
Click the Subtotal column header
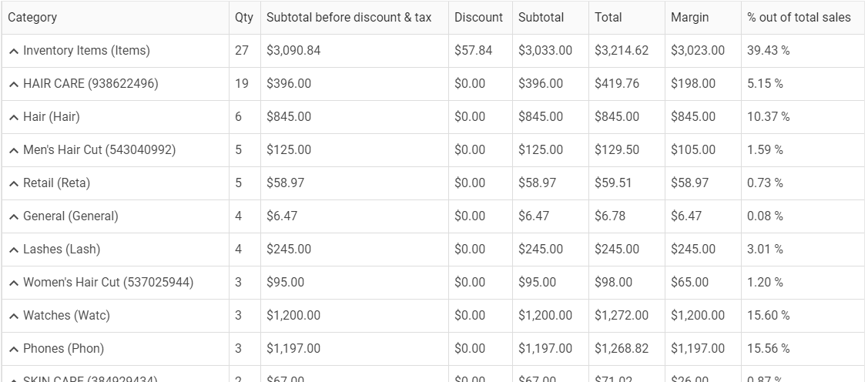click(x=541, y=17)
